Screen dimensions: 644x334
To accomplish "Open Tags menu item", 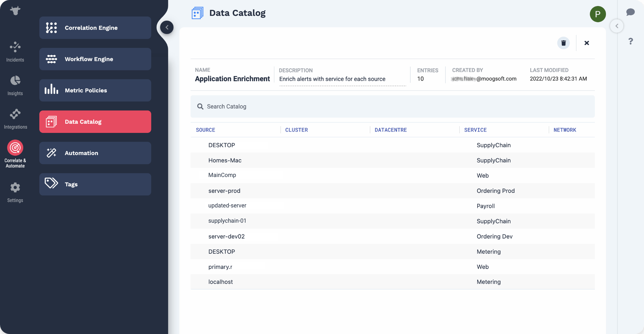I will 95,184.
